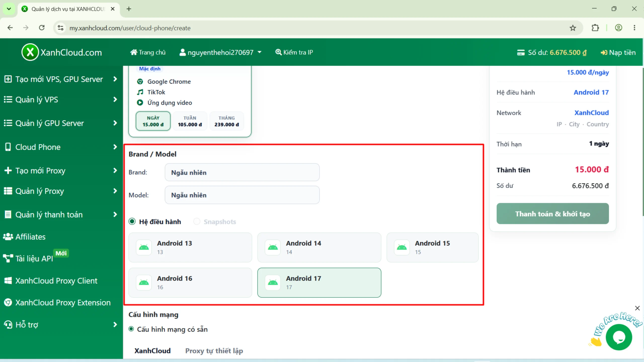The width and height of the screenshot is (644, 362).
Task: Click the XanhCloud logo icon
Action: (x=30, y=52)
